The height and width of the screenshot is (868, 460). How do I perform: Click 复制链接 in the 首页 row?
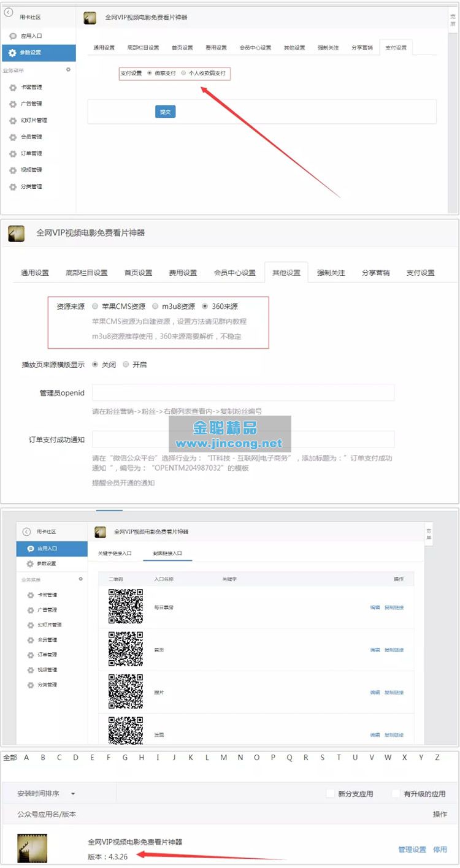(394, 650)
